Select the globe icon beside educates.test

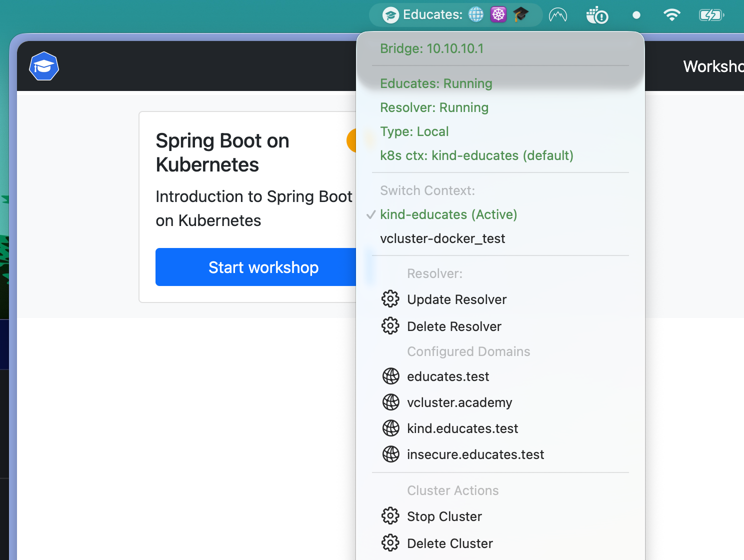pos(390,376)
